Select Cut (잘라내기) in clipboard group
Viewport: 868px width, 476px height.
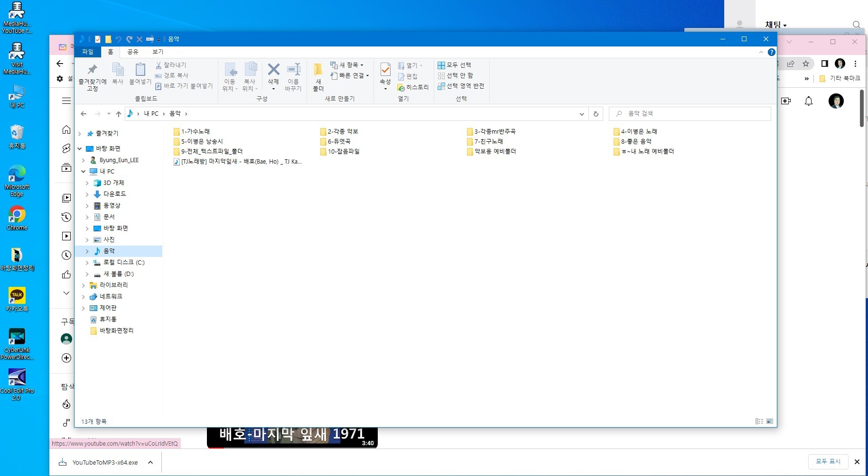[x=171, y=65]
